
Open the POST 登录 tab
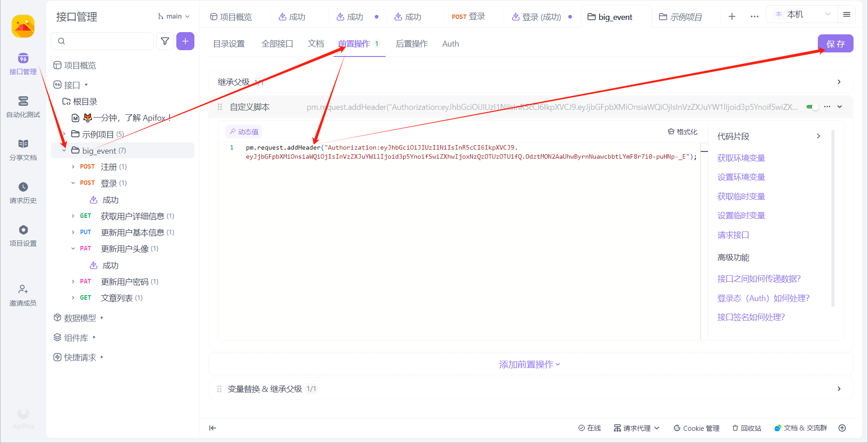click(x=468, y=17)
